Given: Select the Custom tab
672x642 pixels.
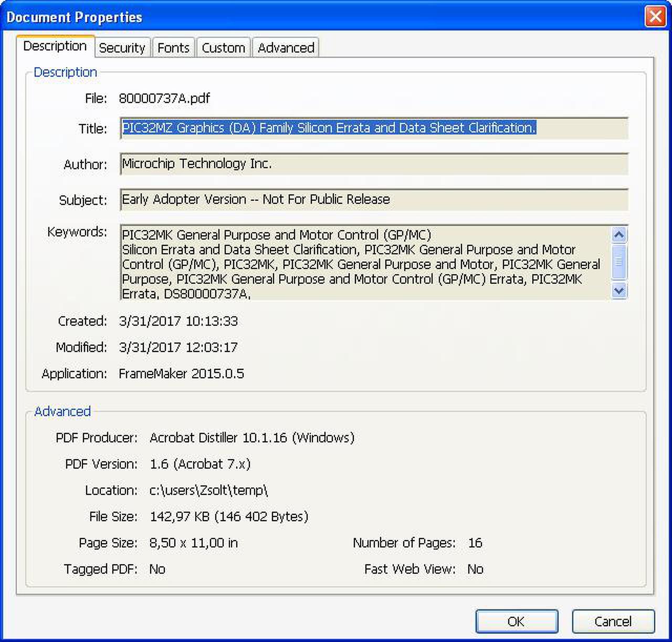Looking at the screenshot, I should coord(223,48).
